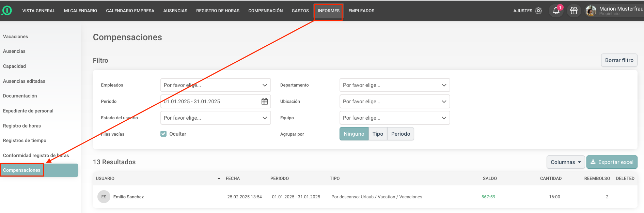Group results by Tipo
Image resolution: width=644 pixels, height=213 pixels.
pos(378,134)
